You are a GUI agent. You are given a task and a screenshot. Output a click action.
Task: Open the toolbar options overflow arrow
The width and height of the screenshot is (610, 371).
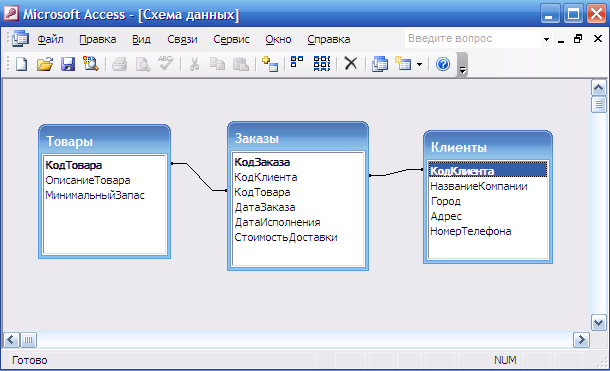pyautogui.click(x=462, y=65)
